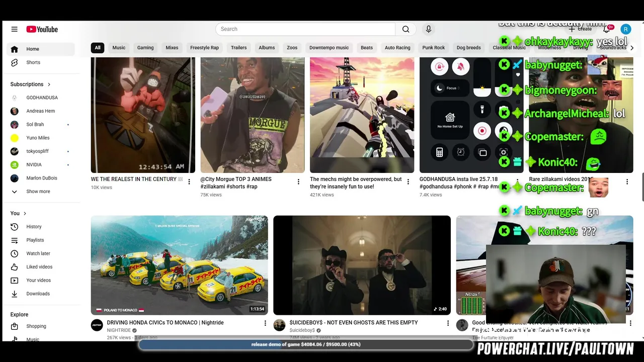Open options for the mechs short

pyautogui.click(x=408, y=182)
